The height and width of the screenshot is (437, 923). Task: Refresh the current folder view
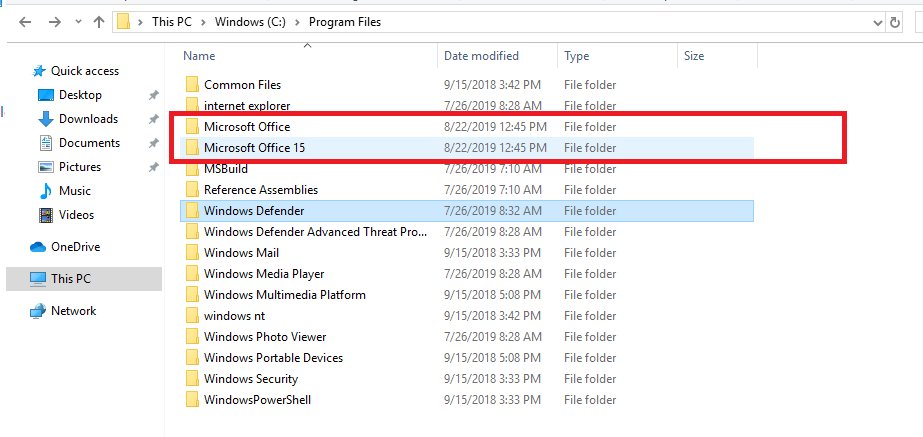pos(895,23)
